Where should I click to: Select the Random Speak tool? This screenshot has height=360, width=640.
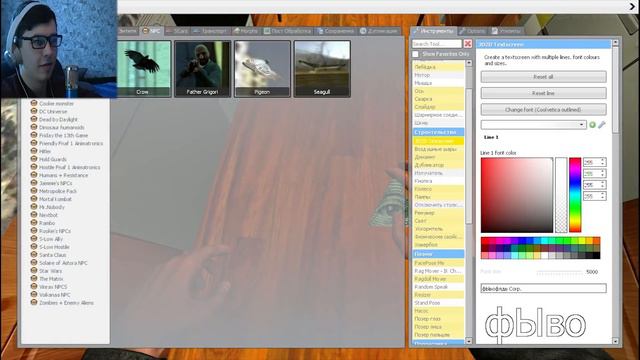pos(438,287)
